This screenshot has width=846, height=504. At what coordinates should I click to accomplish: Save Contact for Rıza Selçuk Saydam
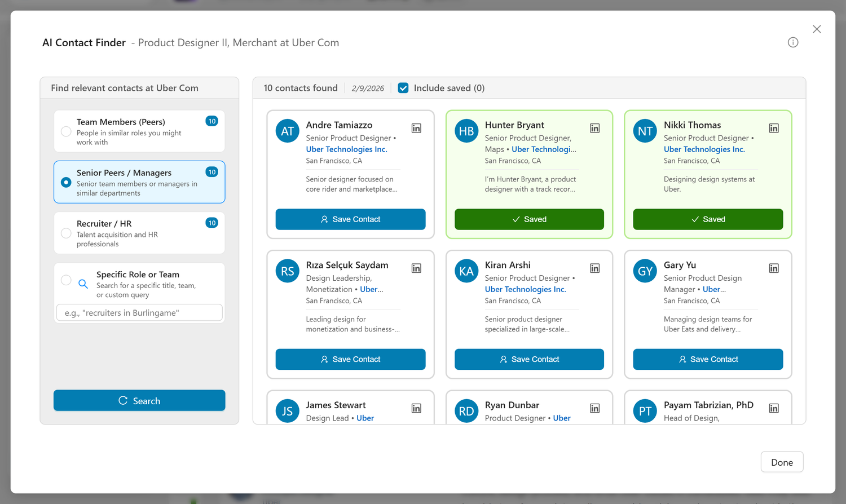click(350, 359)
